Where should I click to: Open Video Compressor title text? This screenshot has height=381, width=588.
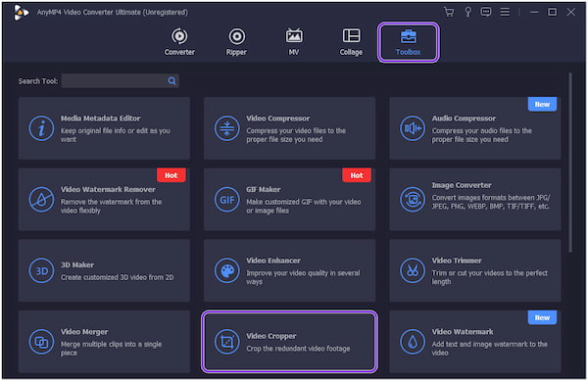coord(278,119)
